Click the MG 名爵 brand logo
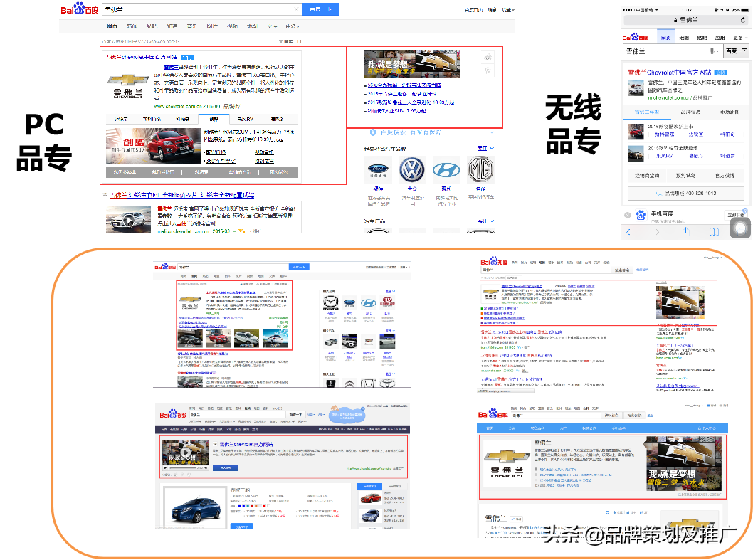 480,169
